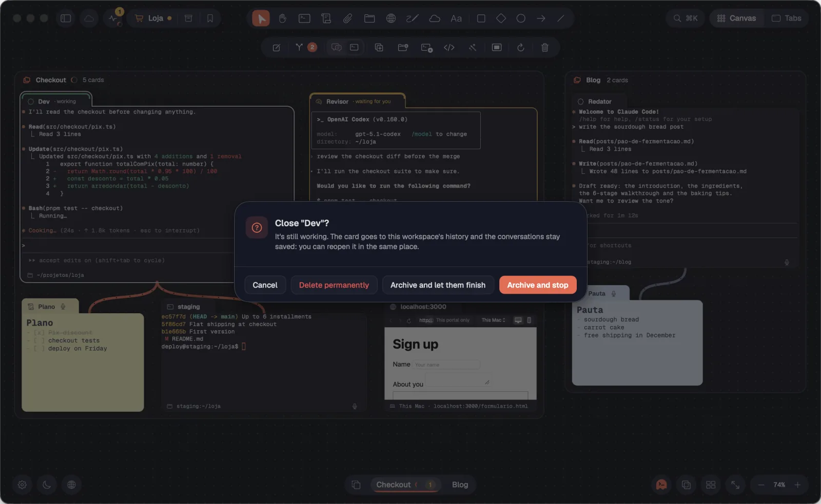
Task: Click the activity pulse icon with badge
Action: (x=114, y=18)
